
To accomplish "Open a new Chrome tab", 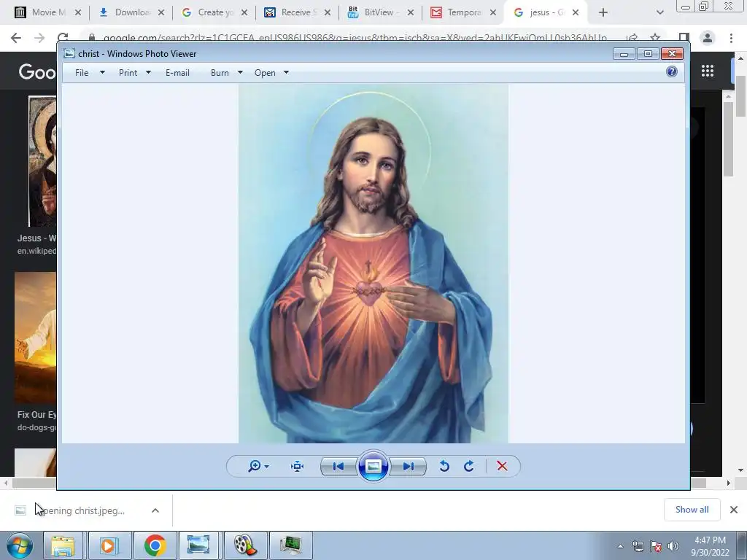I will pyautogui.click(x=603, y=12).
